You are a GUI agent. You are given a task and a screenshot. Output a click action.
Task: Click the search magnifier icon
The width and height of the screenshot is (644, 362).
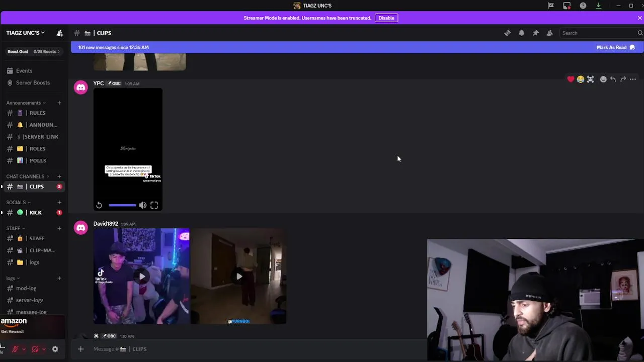point(640,33)
